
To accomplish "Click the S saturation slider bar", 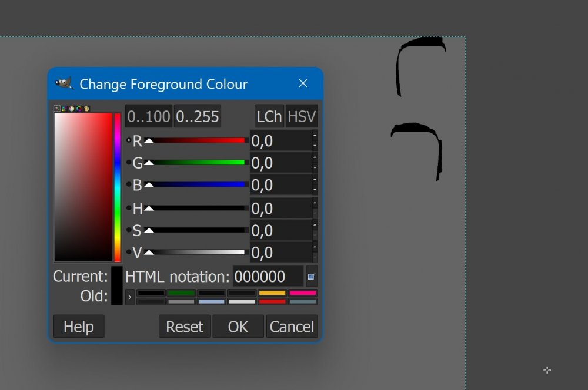I will (x=196, y=230).
